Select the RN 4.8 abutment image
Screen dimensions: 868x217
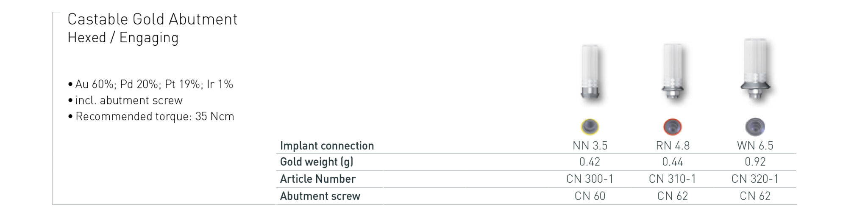[x=673, y=73]
